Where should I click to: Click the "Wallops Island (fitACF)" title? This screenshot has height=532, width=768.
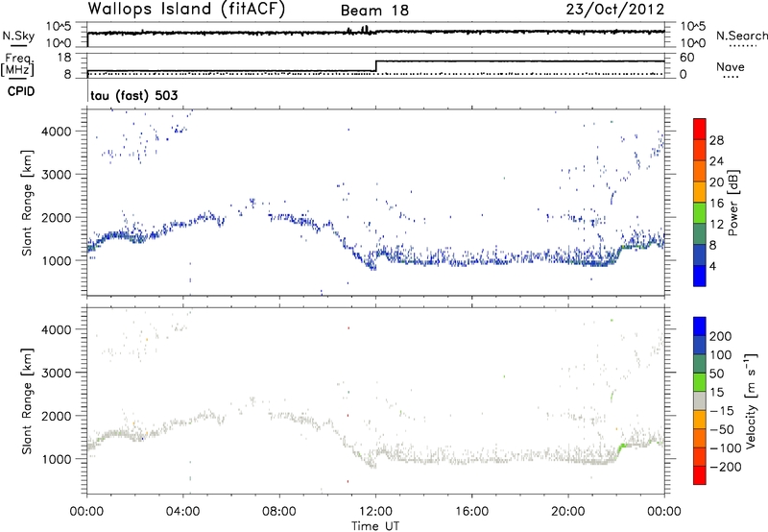tap(186, 9)
